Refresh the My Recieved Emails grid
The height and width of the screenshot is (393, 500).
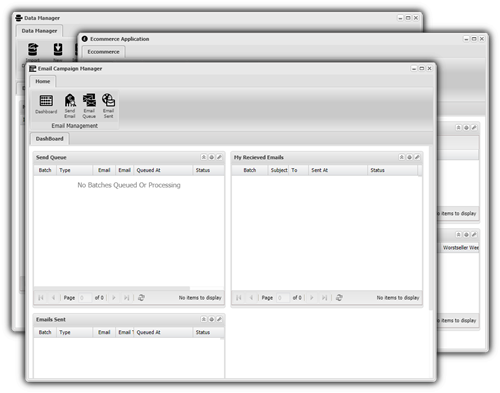(x=339, y=298)
